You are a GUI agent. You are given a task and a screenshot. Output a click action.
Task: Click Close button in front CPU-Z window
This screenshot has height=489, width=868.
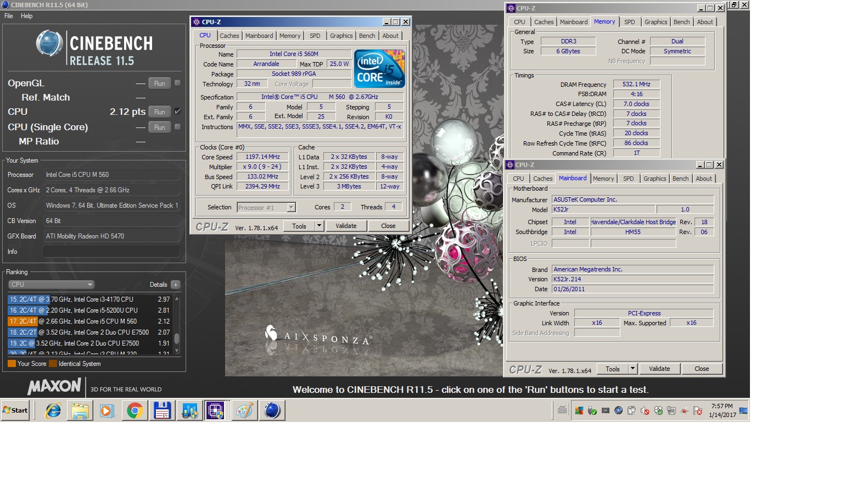(388, 226)
